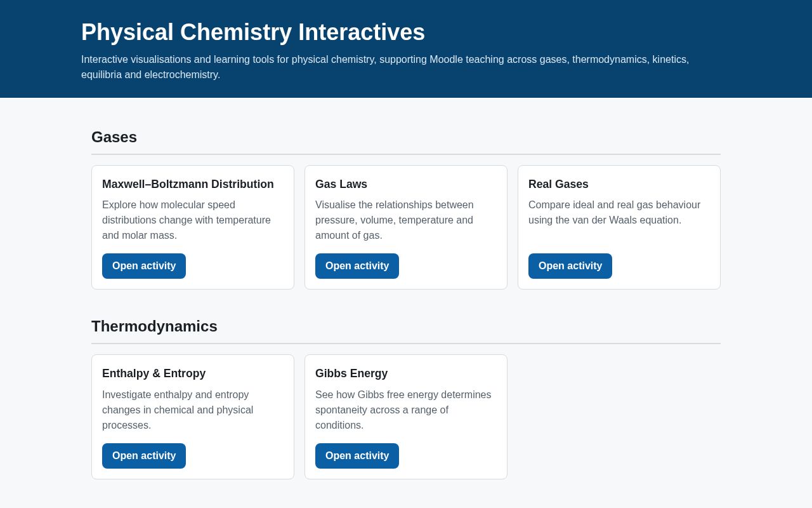Click description about pressure, volume, temperature
Screen dimensions: 812x508
click(395, 220)
